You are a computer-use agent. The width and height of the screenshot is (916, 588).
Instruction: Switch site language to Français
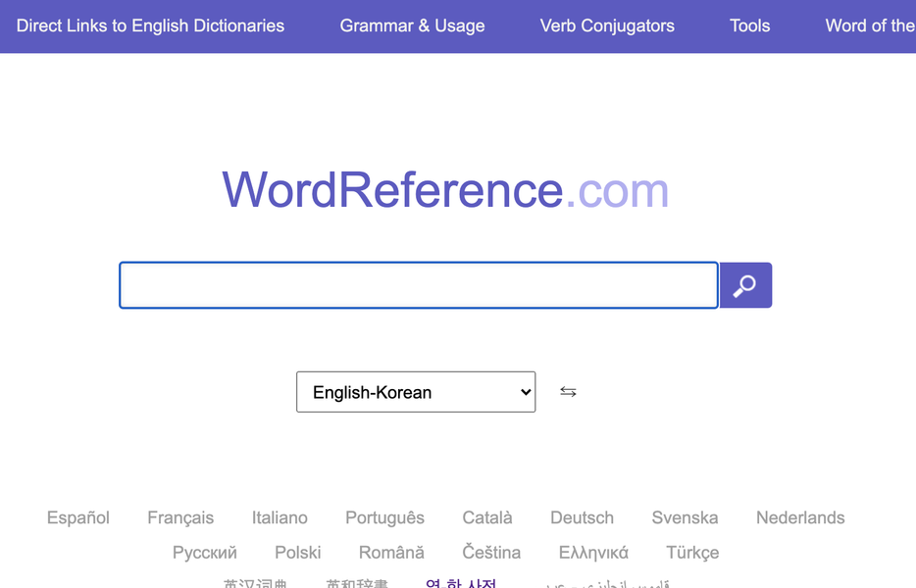coord(180,517)
